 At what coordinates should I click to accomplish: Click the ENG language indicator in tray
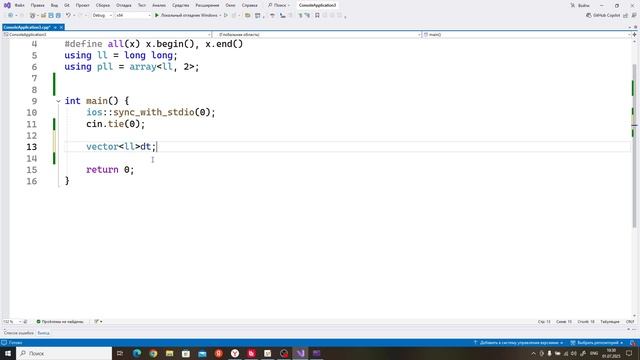(594, 353)
